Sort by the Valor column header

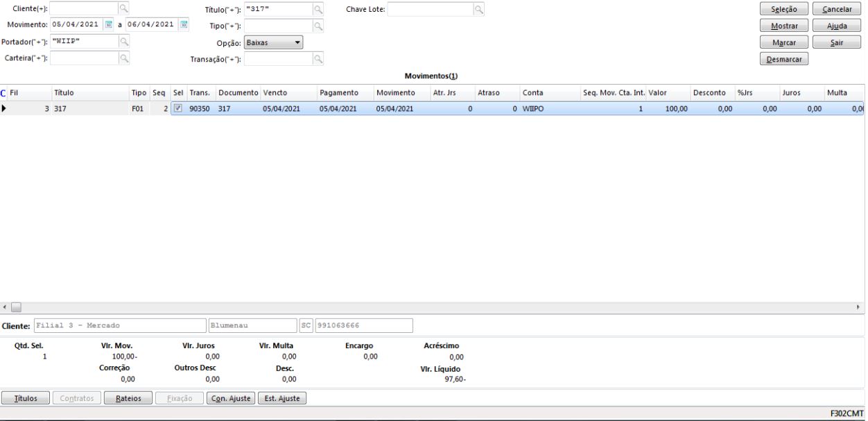coord(668,93)
